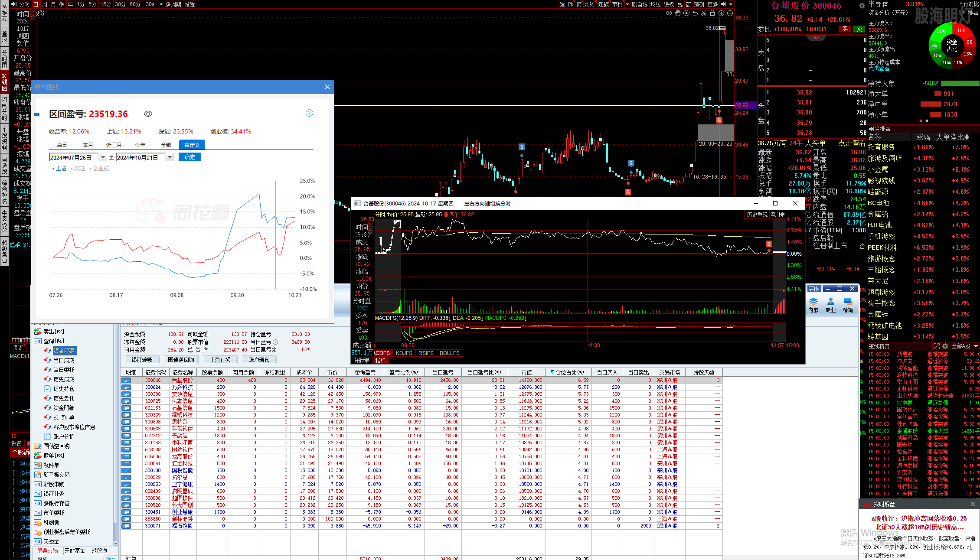Click detail icon for 台基股份 row
980x560 pixels.
coord(126,380)
